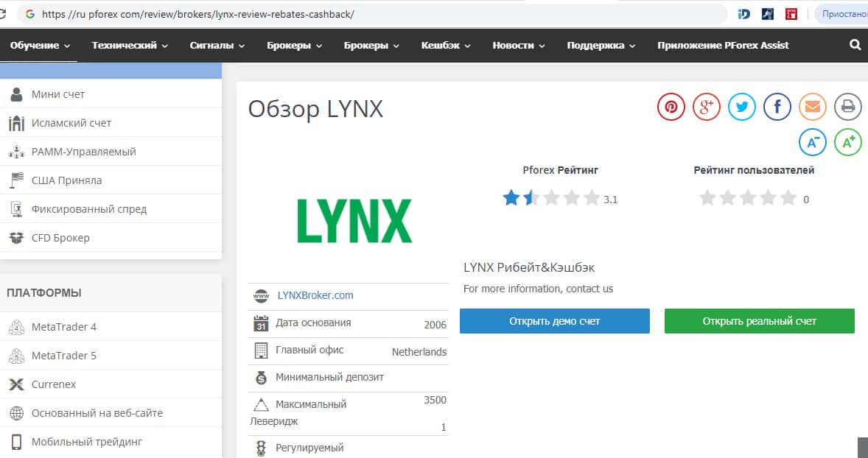Click the Приостановлено profile button

[x=841, y=14]
